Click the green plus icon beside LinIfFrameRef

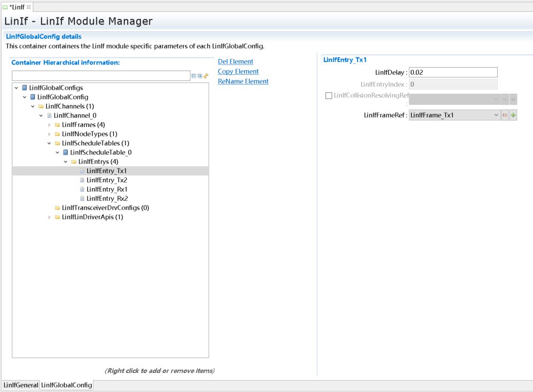(x=514, y=115)
